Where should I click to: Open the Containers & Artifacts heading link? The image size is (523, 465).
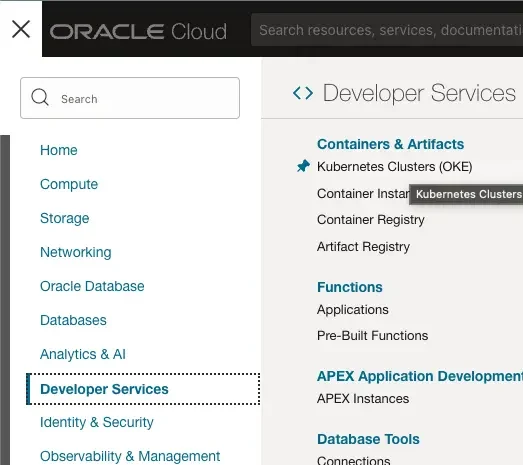point(391,144)
